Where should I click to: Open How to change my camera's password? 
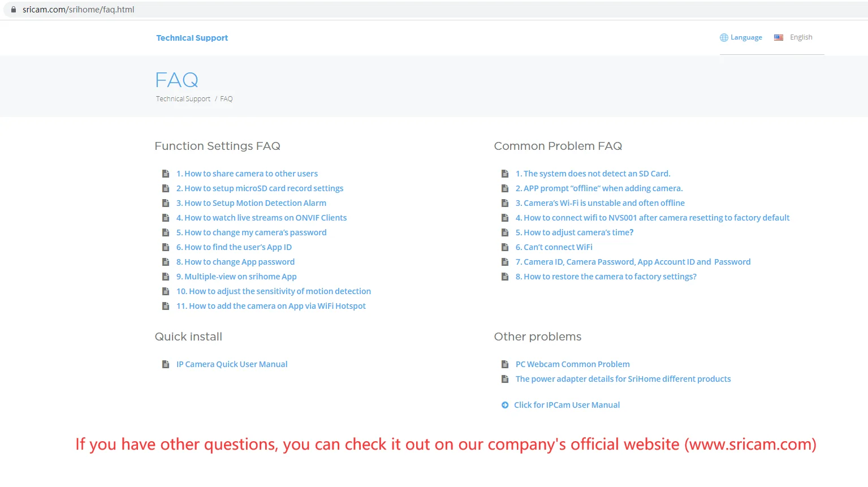tap(251, 232)
